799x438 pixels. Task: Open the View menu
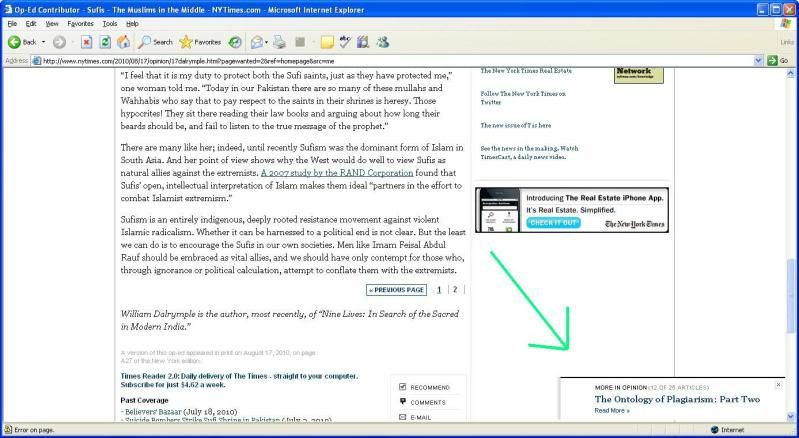click(x=52, y=23)
